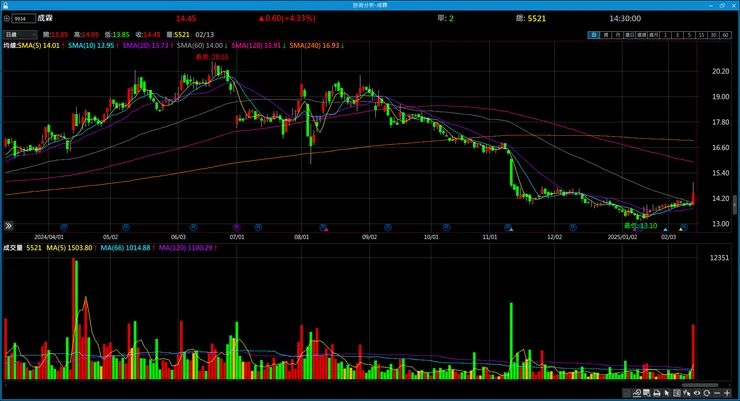Click the refresh circle icon
This screenshot has width=740, height=401.
tap(707, 393)
